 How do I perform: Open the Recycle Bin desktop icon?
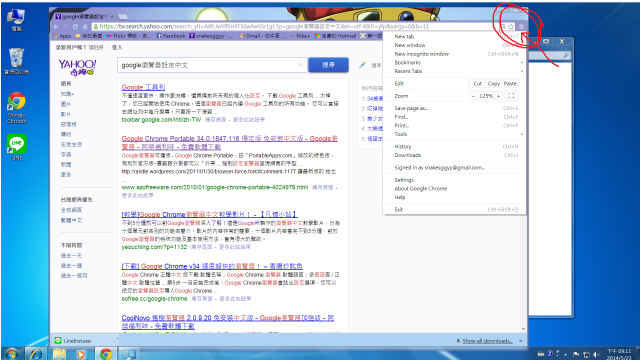tap(16, 61)
